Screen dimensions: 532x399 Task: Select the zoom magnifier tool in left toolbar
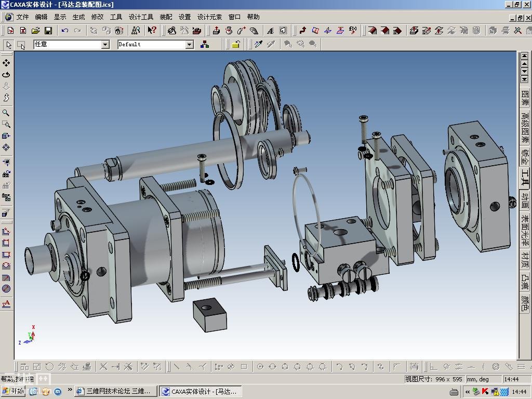click(x=6, y=113)
